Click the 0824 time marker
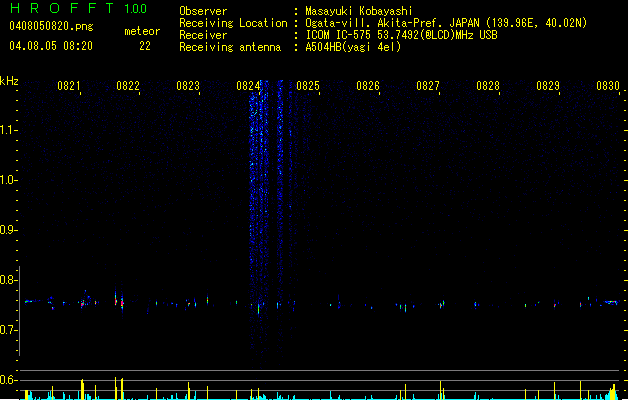The height and width of the screenshot is (400, 629). [248, 86]
